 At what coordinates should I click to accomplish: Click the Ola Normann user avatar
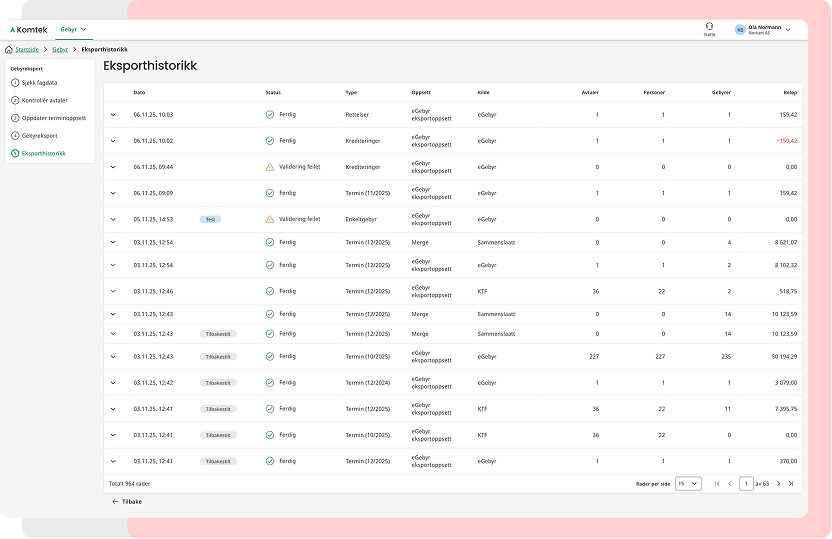click(740, 30)
